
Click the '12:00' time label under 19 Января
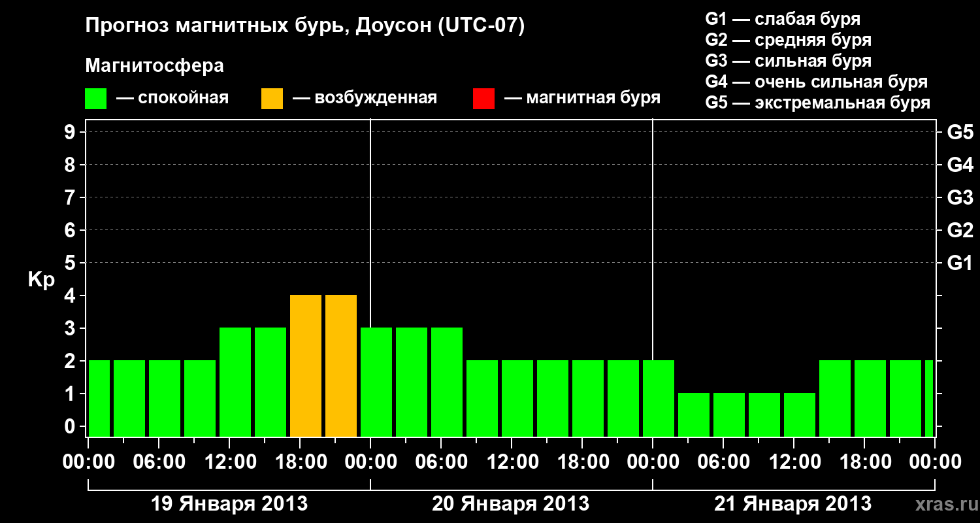pyautogui.click(x=229, y=462)
